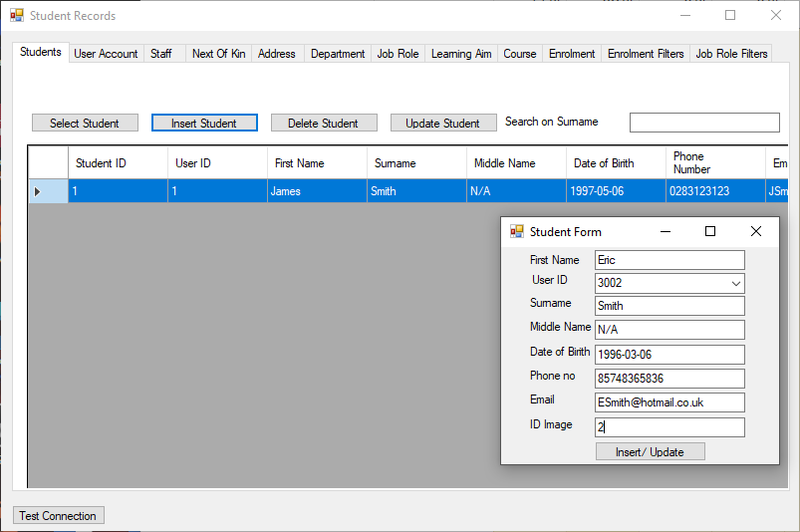
Task: Select the User ID cell in James row
Action: pyautogui.click(x=217, y=191)
